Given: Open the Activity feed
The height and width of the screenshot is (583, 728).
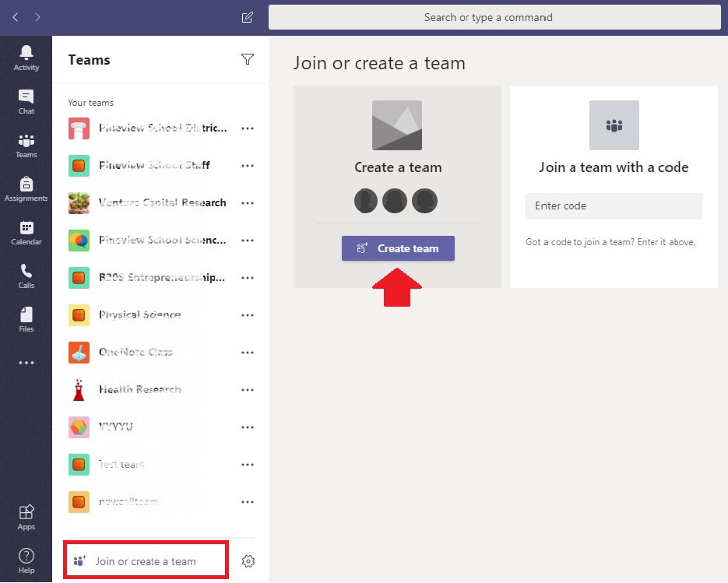Looking at the screenshot, I should point(26,58).
